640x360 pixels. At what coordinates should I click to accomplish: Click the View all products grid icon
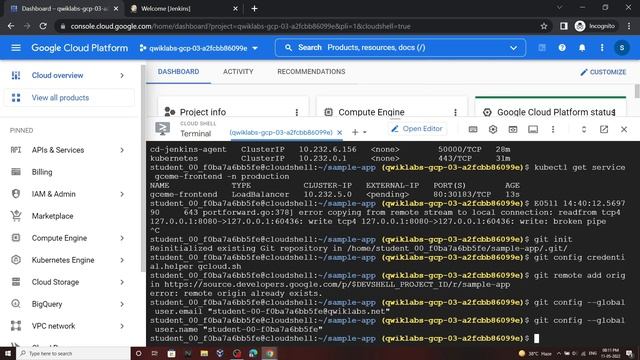coord(16,98)
